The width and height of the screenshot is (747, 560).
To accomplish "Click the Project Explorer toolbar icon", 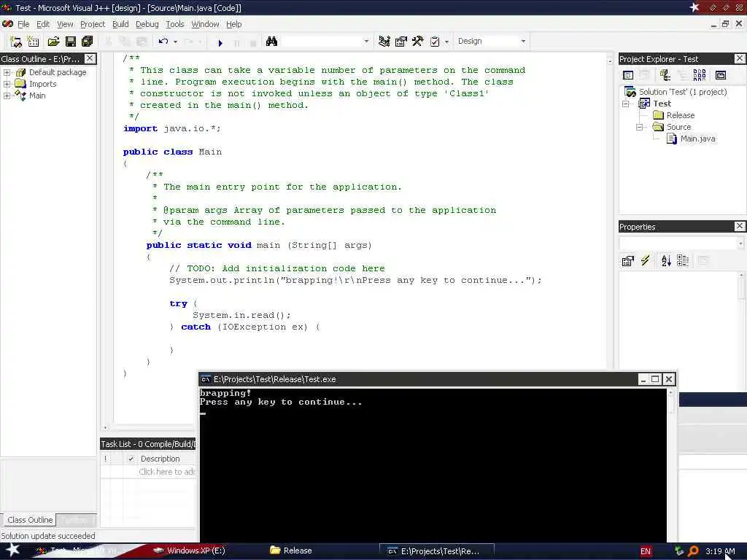I will [x=384, y=42].
